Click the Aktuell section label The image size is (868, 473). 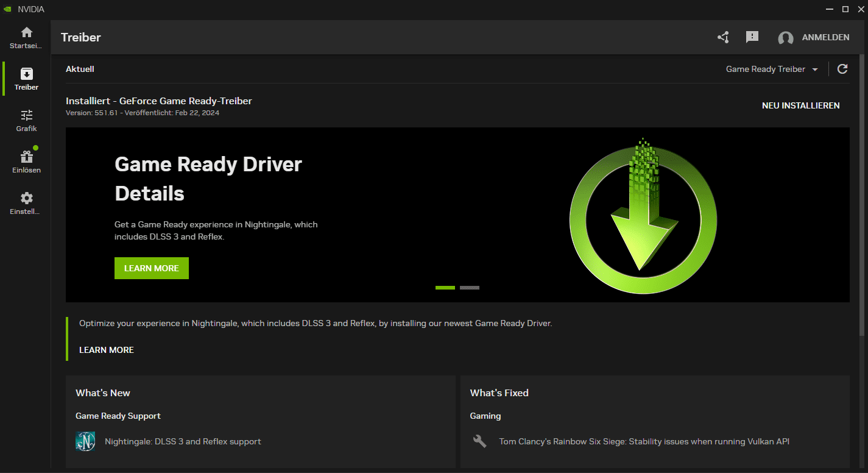(x=80, y=69)
